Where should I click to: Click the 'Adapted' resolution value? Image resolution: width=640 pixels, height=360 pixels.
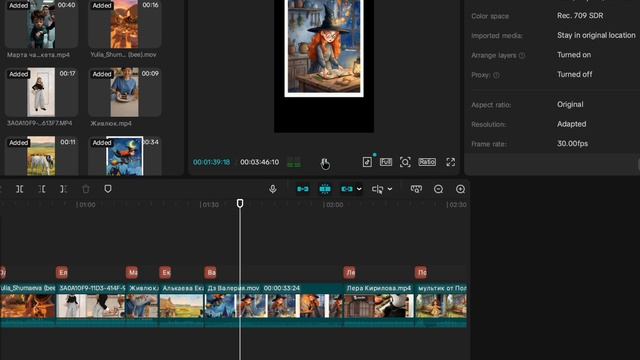pos(571,124)
